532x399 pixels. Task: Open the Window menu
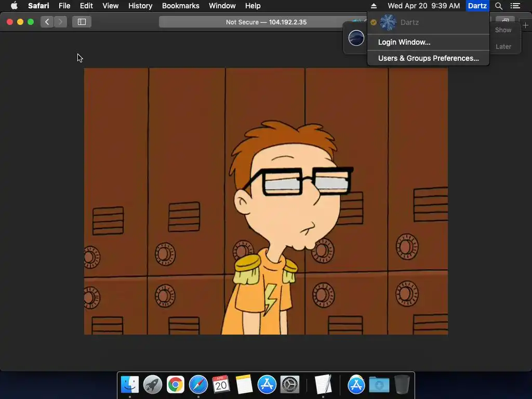[x=222, y=6]
